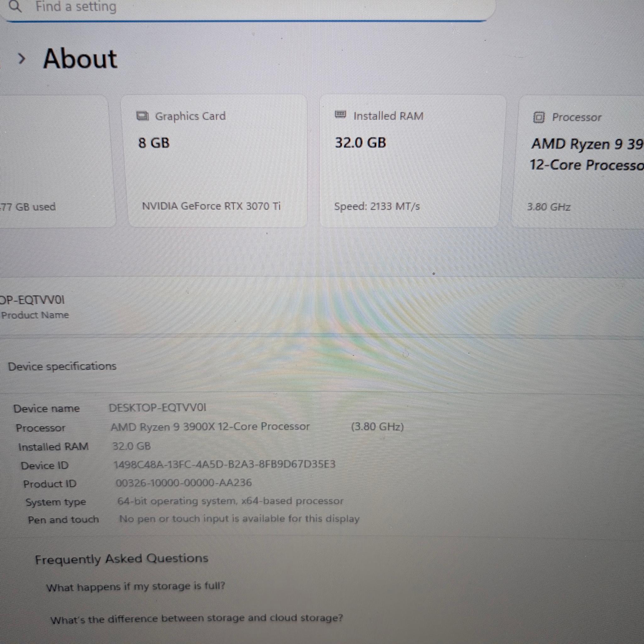Open 'What happens if my storage is full?'

click(136, 587)
